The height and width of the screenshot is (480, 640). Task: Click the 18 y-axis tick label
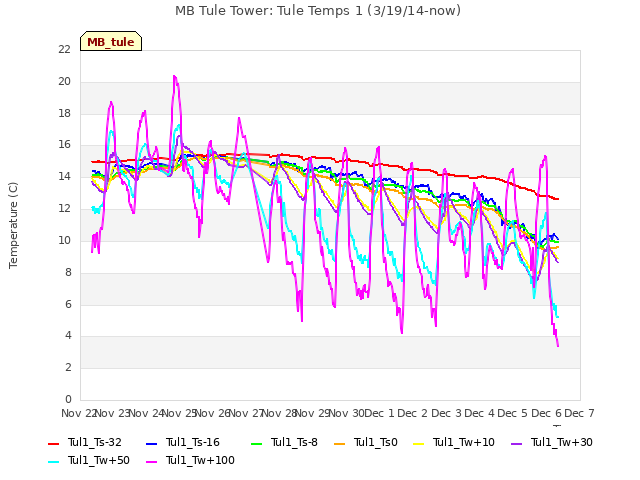pyautogui.click(x=64, y=113)
